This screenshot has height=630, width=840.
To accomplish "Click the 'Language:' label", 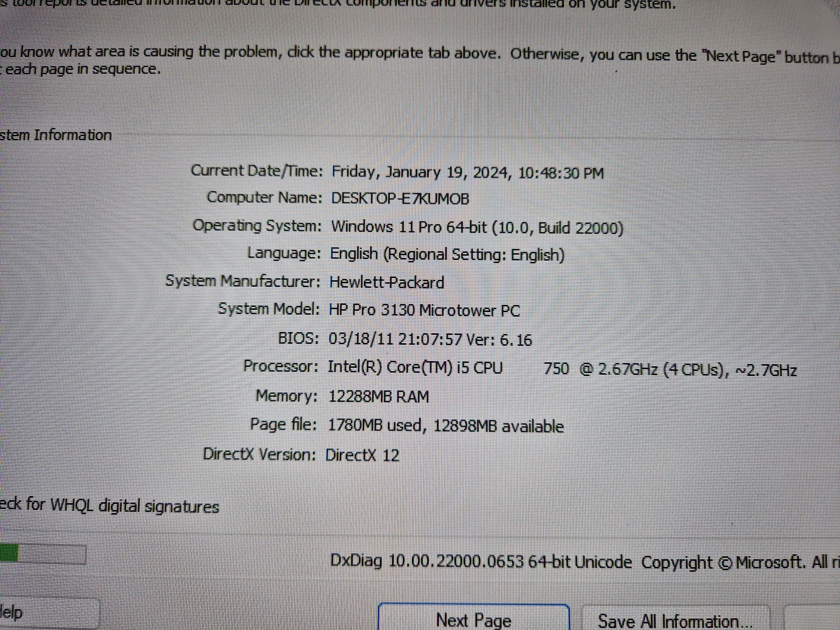I will tap(284, 253).
